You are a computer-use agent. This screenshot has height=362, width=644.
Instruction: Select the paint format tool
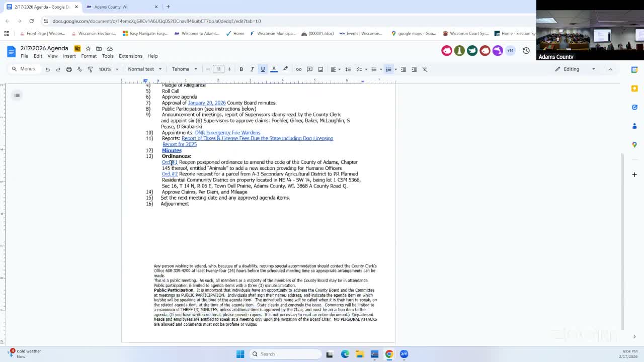click(90, 69)
